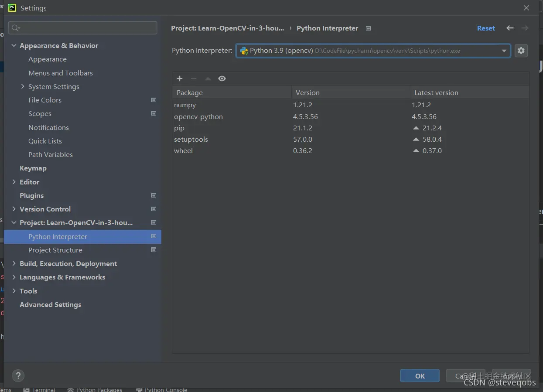Viewport: 543px width, 392px height.
Task: Click the upgrade package arrow icon
Action: (x=208, y=78)
